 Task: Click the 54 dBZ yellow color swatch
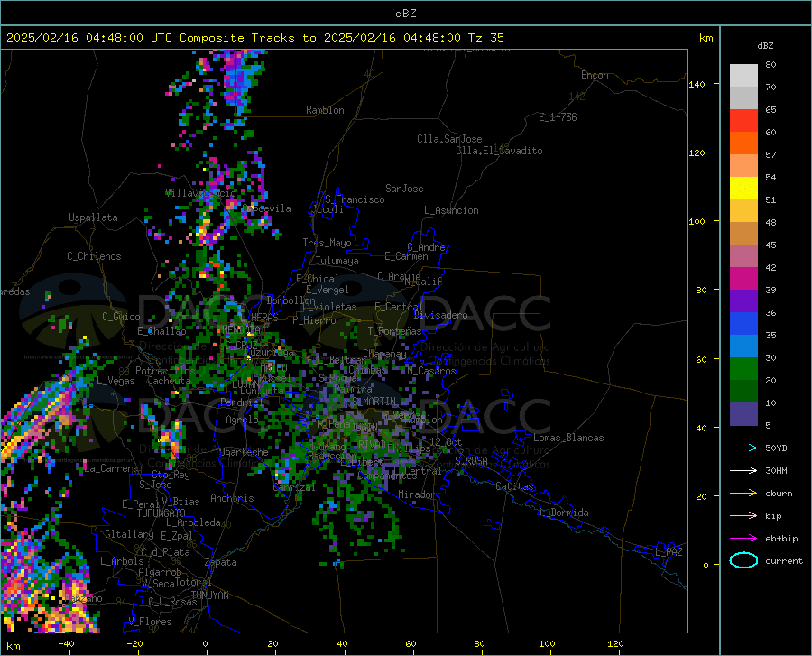pos(743,188)
